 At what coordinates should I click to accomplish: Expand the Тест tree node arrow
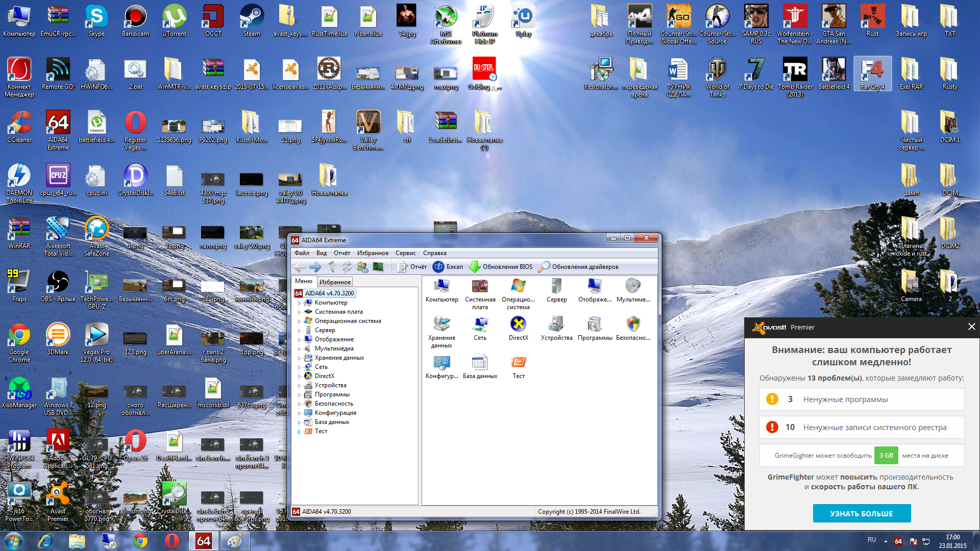299,432
